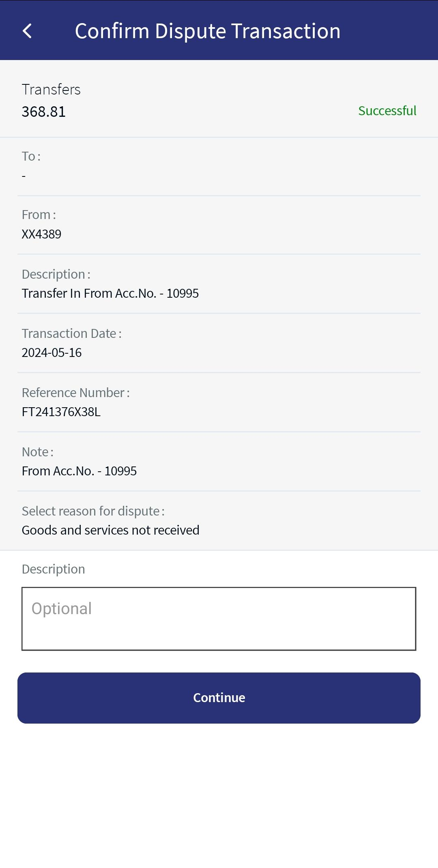This screenshot has width=438, height=868.
Task: Select transaction date 2024-05-16
Action: 52,352
